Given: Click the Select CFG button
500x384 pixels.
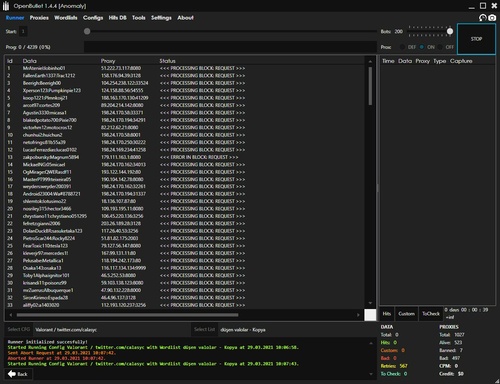Looking at the screenshot, I should point(19,329).
